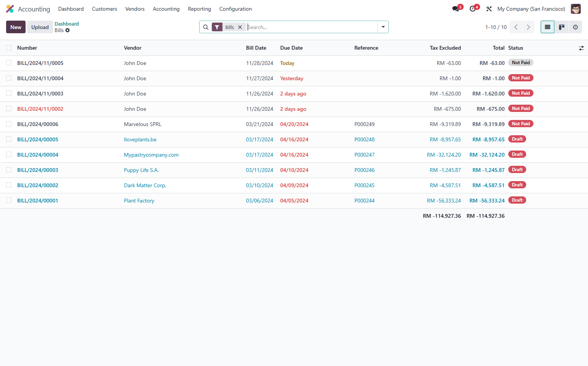Click the search magnifier icon
This screenshot has height=366, width=588.
tap(206, 27)
